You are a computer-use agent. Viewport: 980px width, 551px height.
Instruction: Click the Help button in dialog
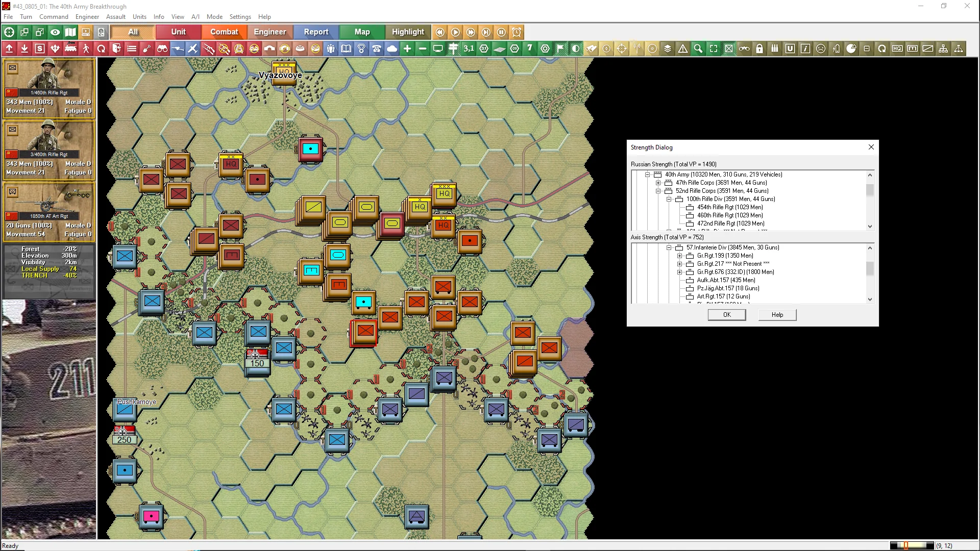pos(777,315)
